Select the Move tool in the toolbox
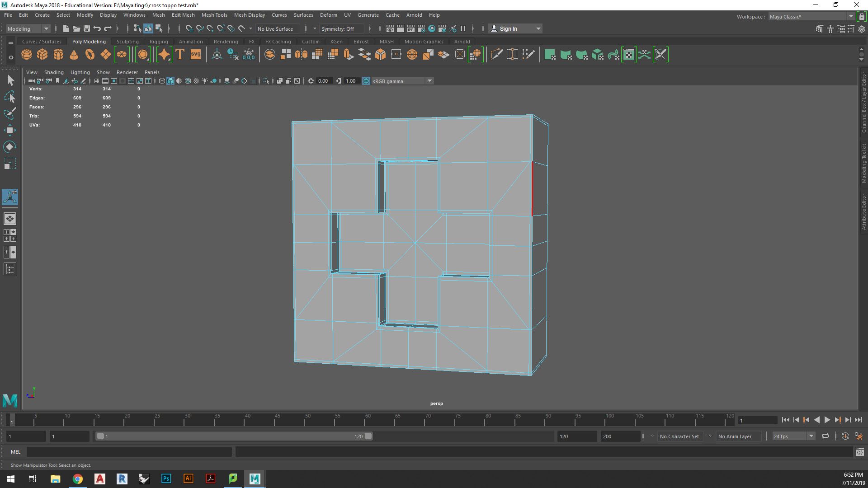 click(x=10, y=130)
